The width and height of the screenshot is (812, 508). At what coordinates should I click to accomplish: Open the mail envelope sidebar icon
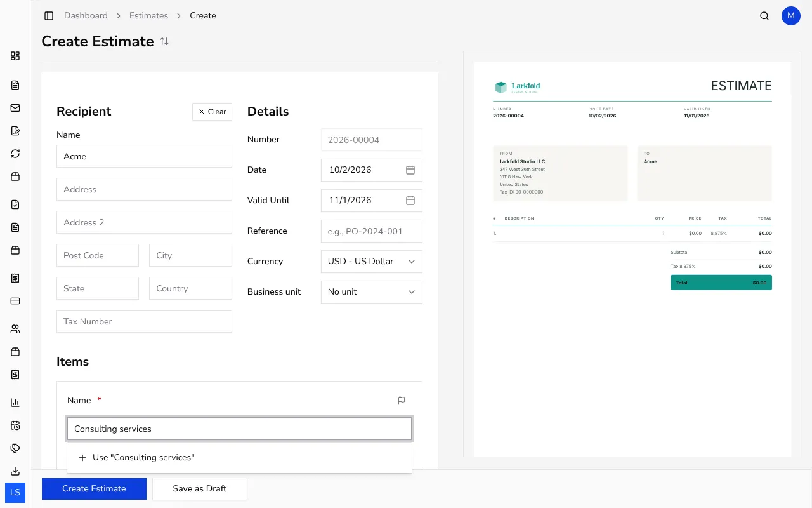[15, 108]
